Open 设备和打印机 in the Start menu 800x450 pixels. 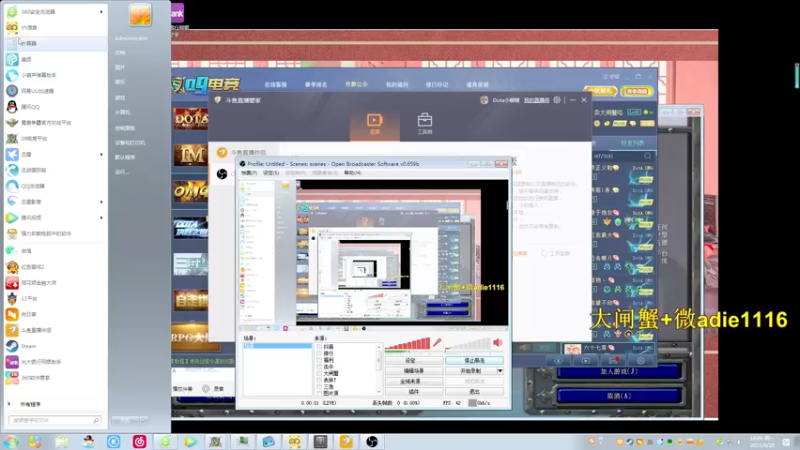(130, 143)
